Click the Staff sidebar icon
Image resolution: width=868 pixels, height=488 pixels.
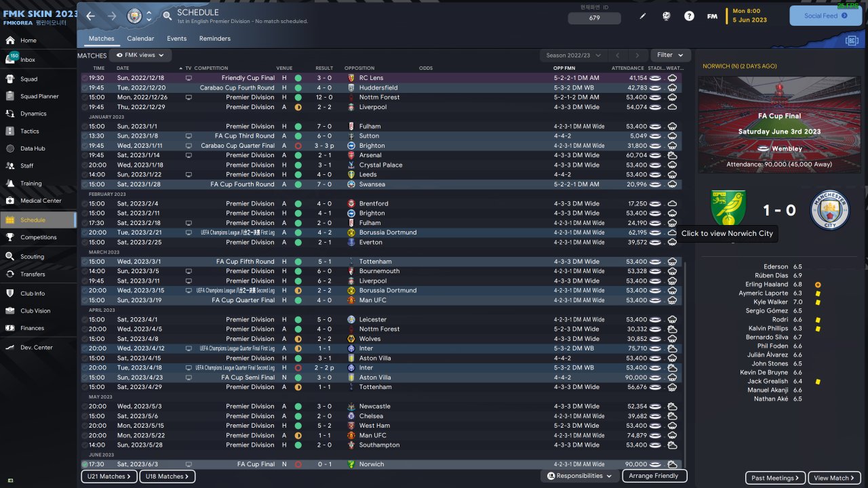pos(10,165)
